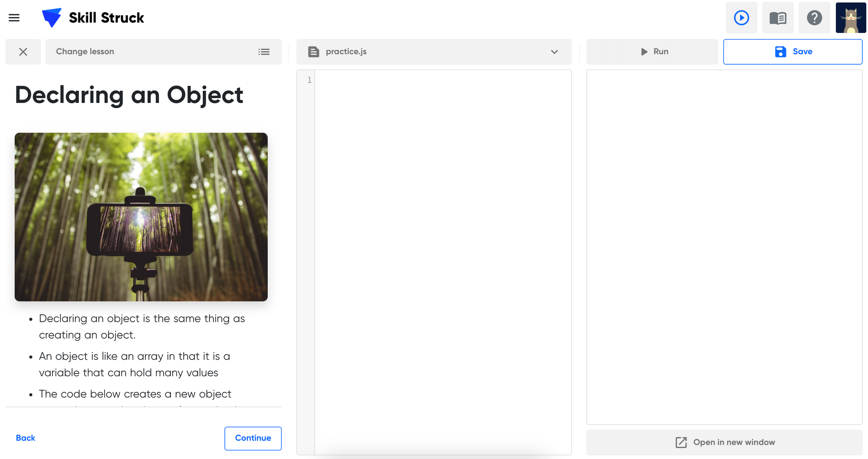This screenshot has width=868, height=459.
Task: Click the floppy disk Save icon
Action: click(780, 52)
